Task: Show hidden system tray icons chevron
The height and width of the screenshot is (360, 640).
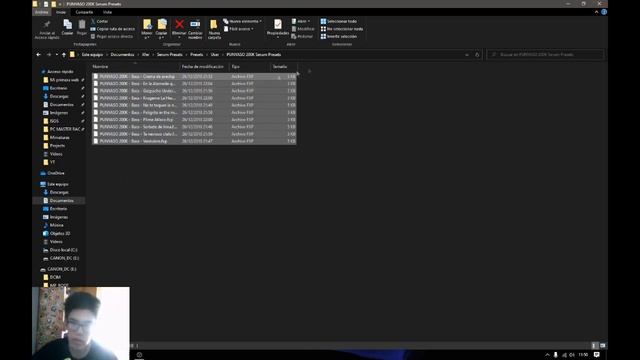Action: (547, 355)
